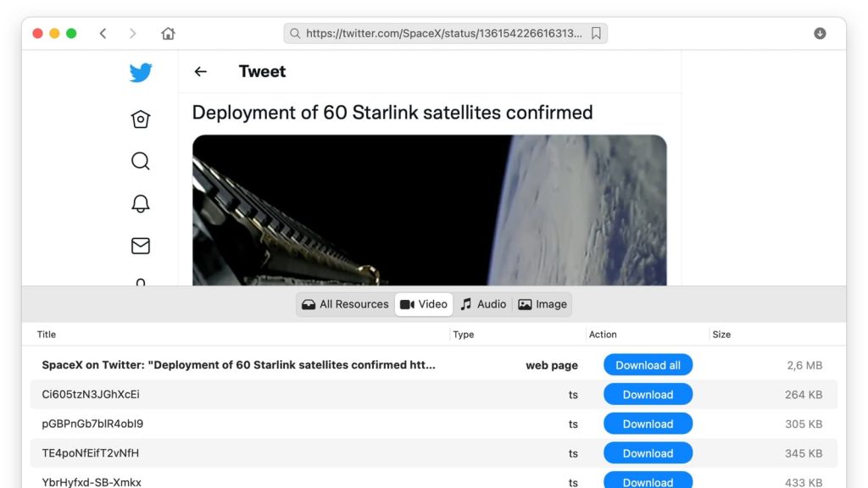The width and height of the screenshot is (868, 488).
Task: Select row text 'Ci605tzN3JGhXcEi'
Action: 91,395
